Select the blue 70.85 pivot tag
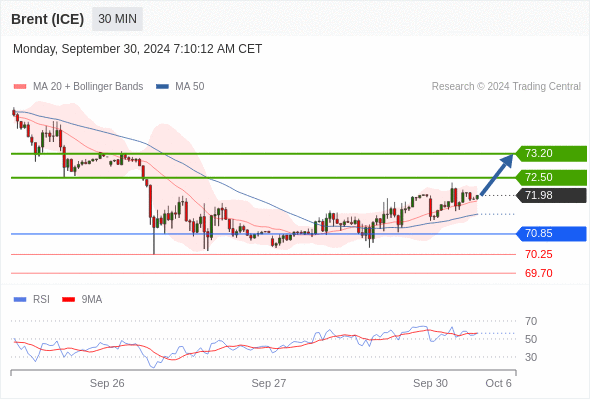Viewport: 590px width, 400px height. click(551, 234)
